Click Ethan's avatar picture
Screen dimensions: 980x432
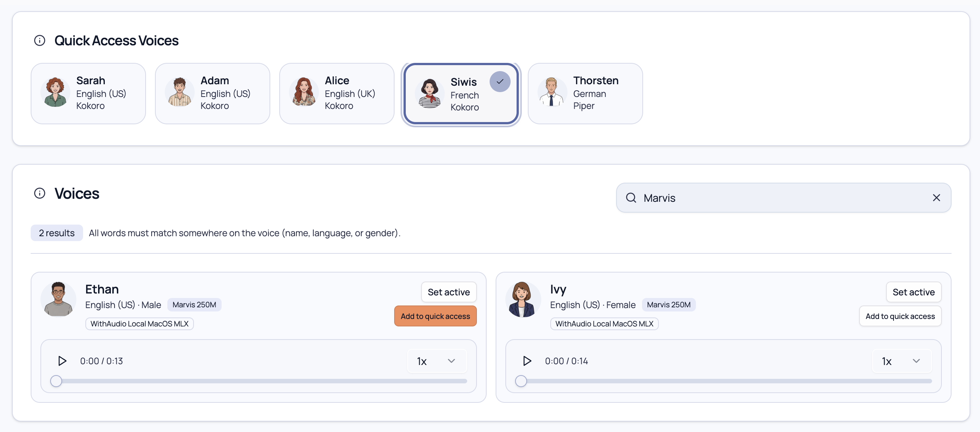58,299
